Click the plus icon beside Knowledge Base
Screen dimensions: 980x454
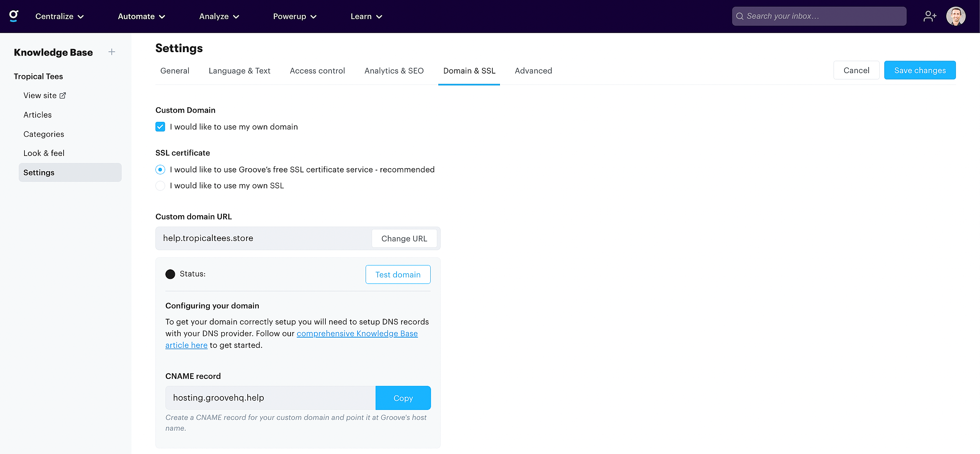(x=111, y=52)
